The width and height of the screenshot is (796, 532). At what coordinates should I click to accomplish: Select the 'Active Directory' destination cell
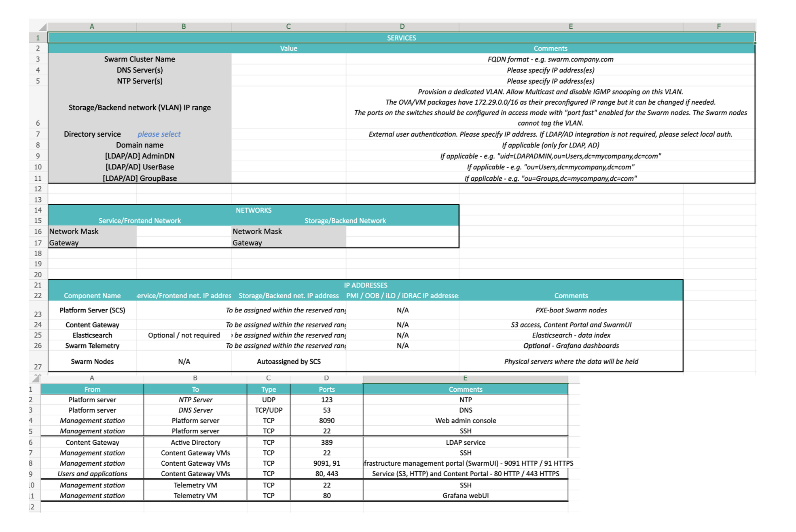click(195, 443)
